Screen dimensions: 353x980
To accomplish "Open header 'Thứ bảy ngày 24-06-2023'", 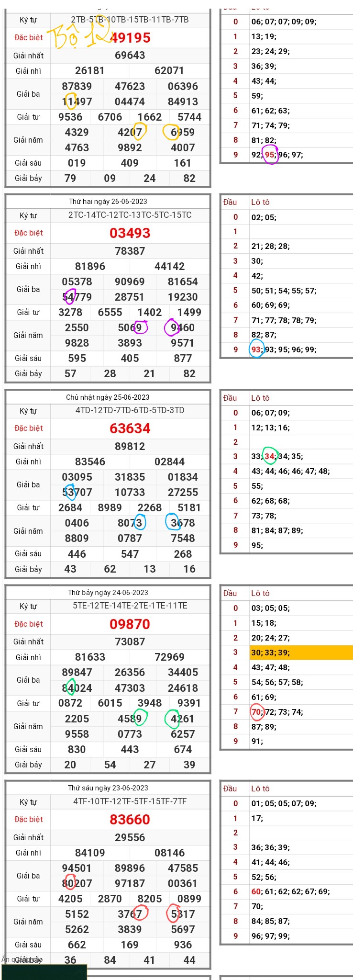I will pyautogui.click(x=108, y=593).
